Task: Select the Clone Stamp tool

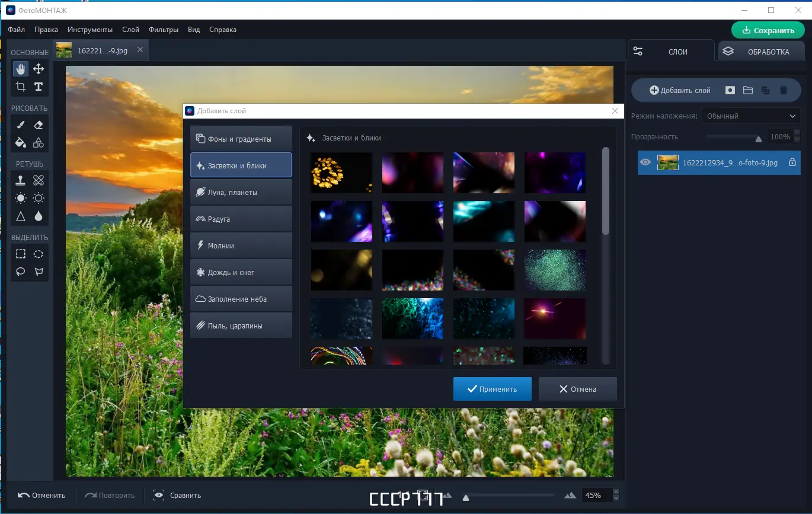Action: 21,180
